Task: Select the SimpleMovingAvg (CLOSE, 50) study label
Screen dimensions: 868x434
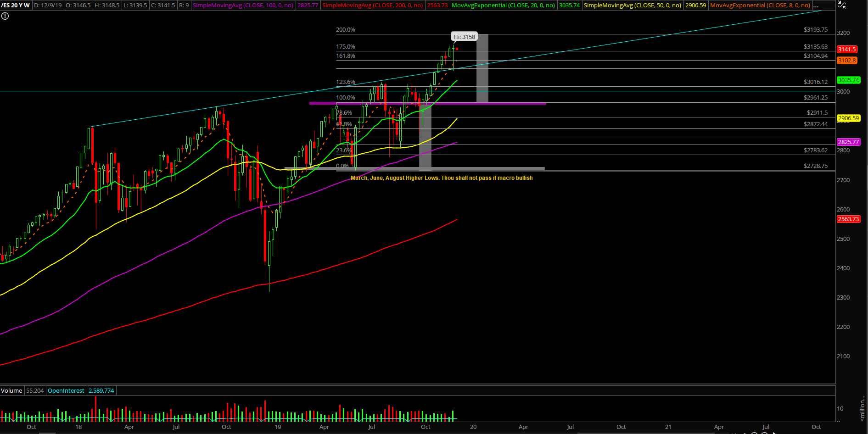Action: (633, 6)
